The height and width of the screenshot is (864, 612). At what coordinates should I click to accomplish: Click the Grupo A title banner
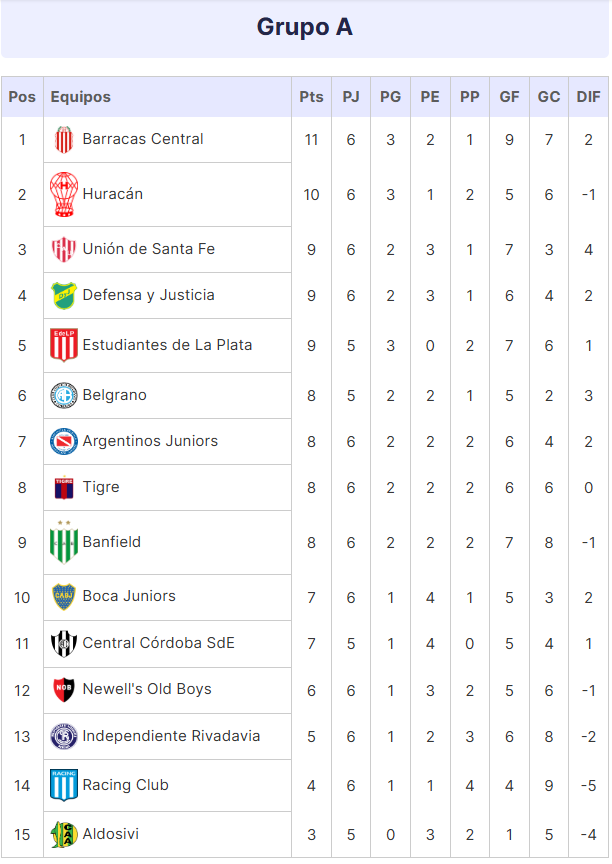pos(305,28)
